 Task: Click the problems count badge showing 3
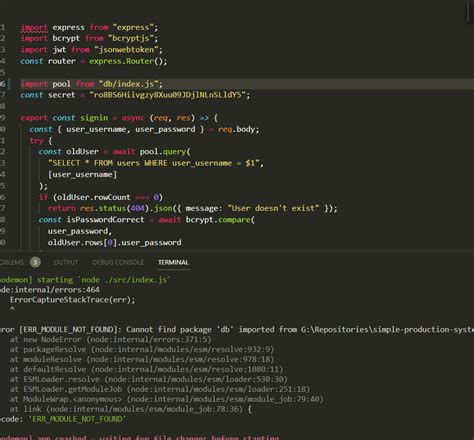coord(35,262)
